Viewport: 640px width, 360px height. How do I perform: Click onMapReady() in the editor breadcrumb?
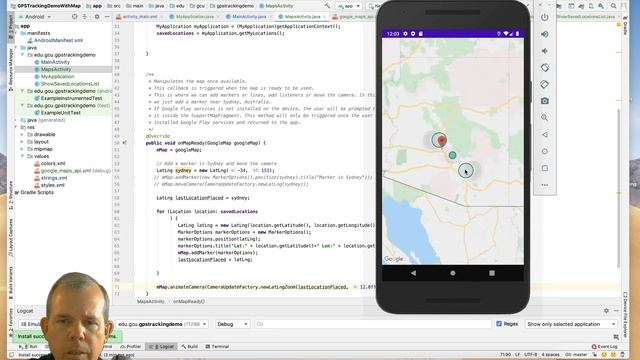point(189,301)
